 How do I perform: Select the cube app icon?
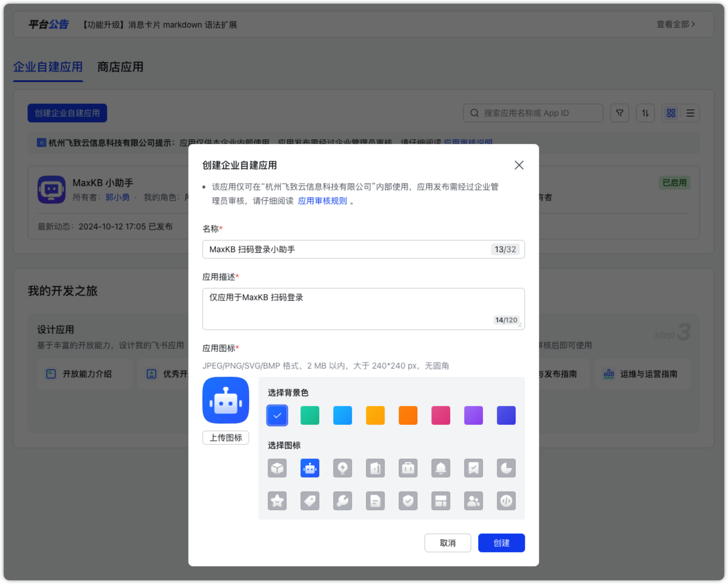tap(277, 468)
